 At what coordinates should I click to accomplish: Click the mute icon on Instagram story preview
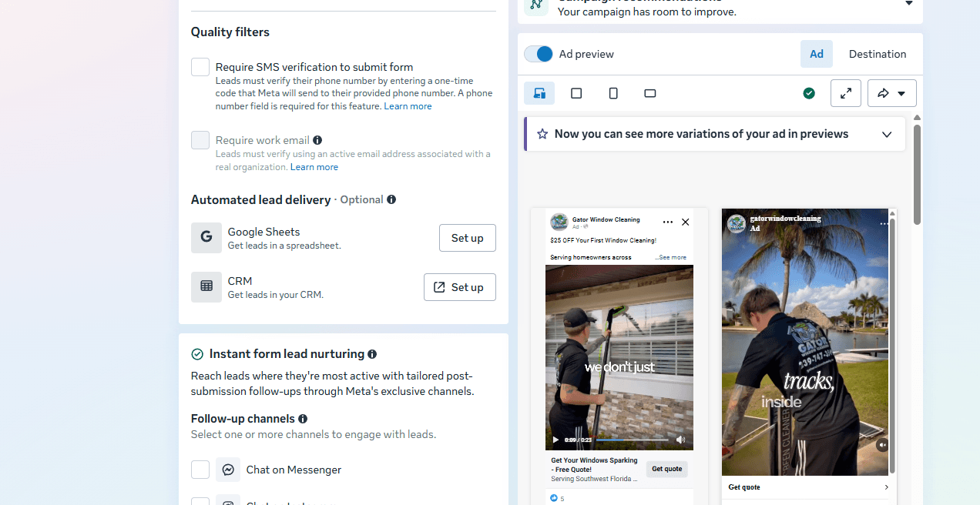point(883,445)
